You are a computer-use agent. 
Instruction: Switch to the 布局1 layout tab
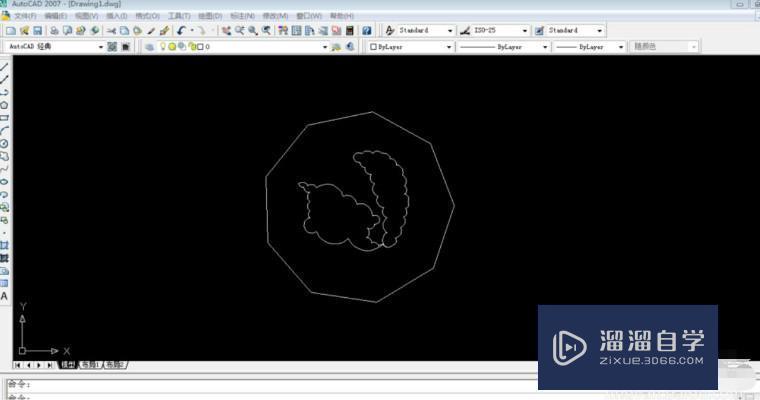tap(91, 365)
